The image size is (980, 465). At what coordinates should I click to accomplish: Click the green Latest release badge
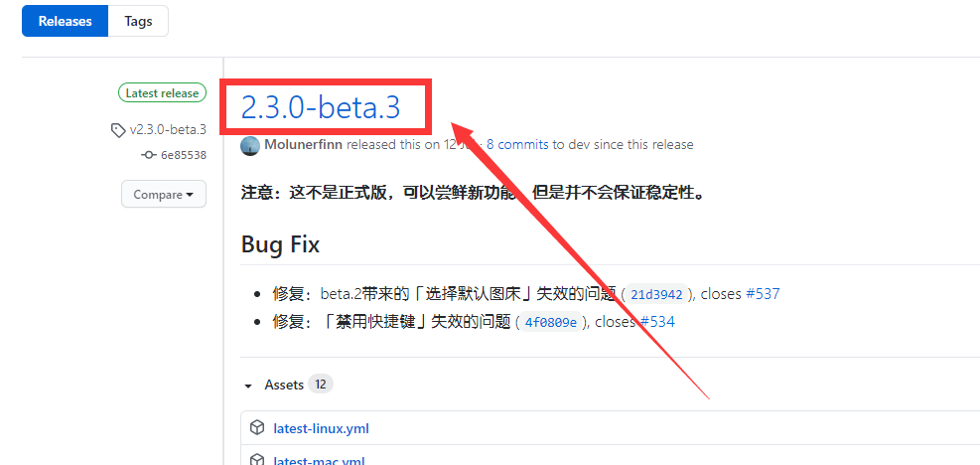(x=161, y=93)
